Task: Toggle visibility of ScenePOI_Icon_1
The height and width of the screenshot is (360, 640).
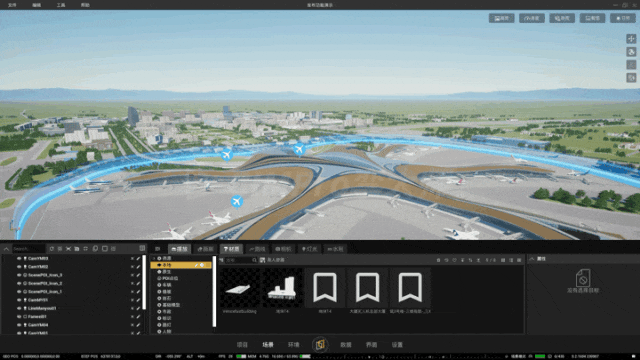Action: [19, 291]
